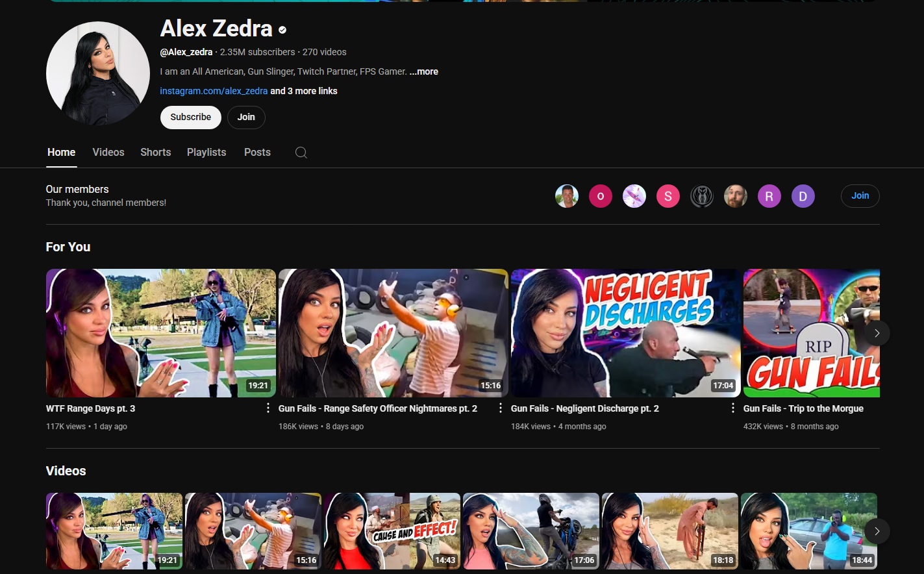924x574 pixels.
Task: Subscribe to the Alex Zedra channel
Action: tap(191, 118)
